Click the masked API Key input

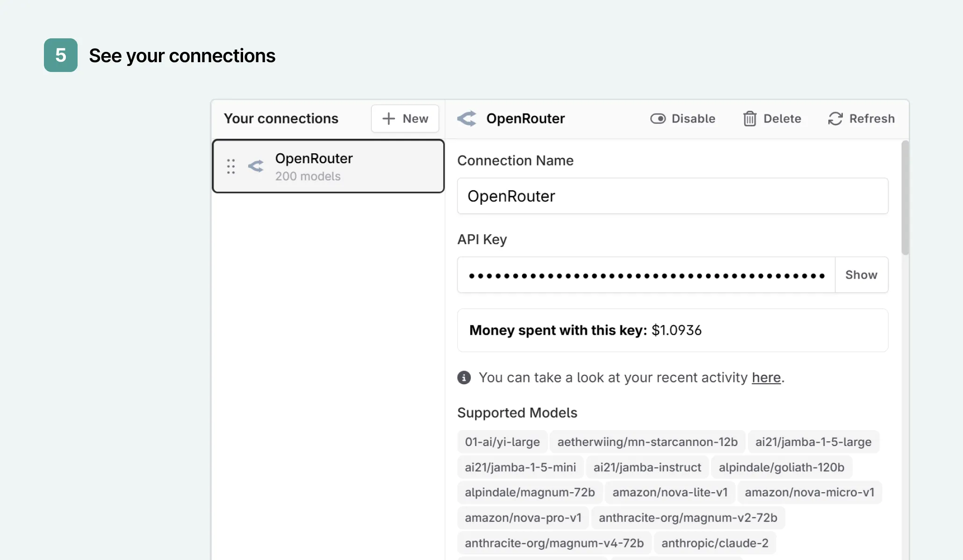coord(645,274)
